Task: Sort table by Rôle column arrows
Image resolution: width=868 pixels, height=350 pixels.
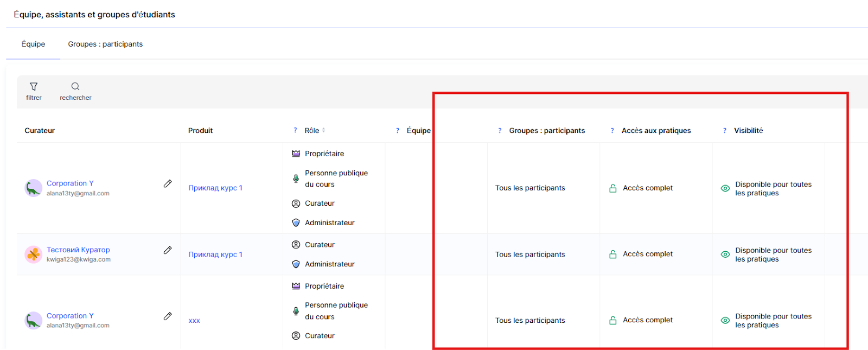Action: [x=324, y=130]
